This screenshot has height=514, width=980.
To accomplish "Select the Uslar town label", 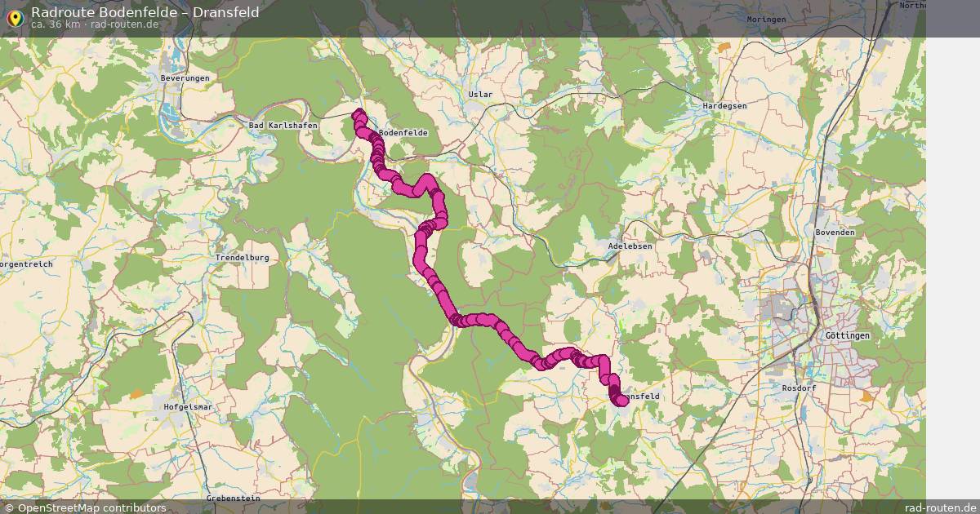I will click(x=480, y=94).
